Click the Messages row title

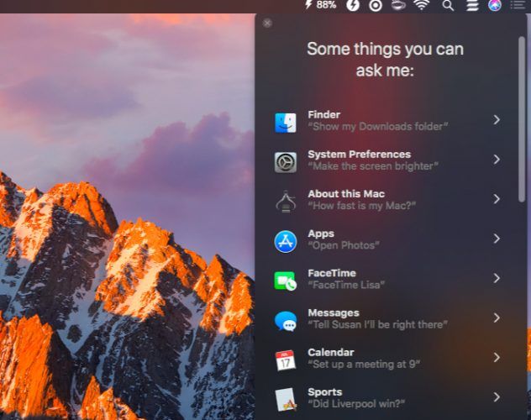pos(334,313)
